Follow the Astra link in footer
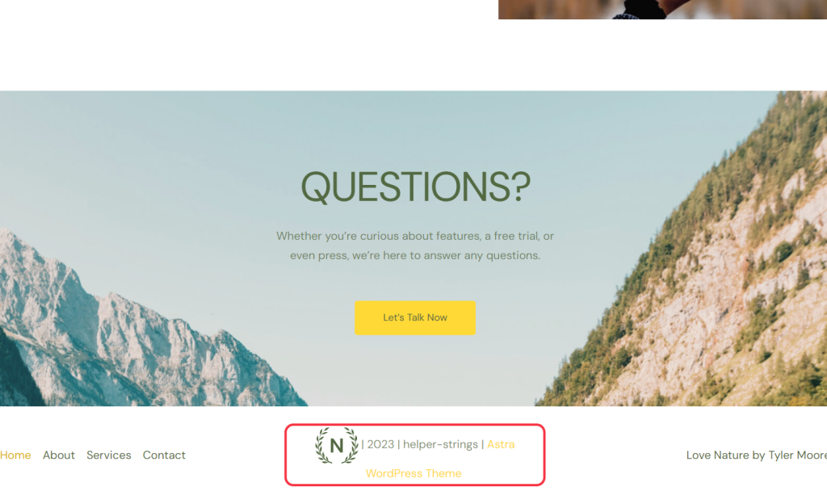 [501, 444]
